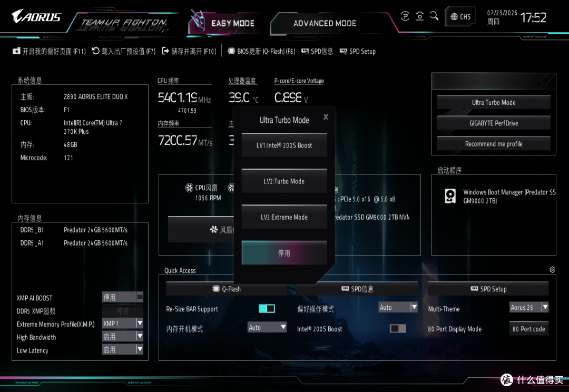Viewport: 569px width, 392px height.
Task: Click the 17:52 clock display
Action: [533, 17]
